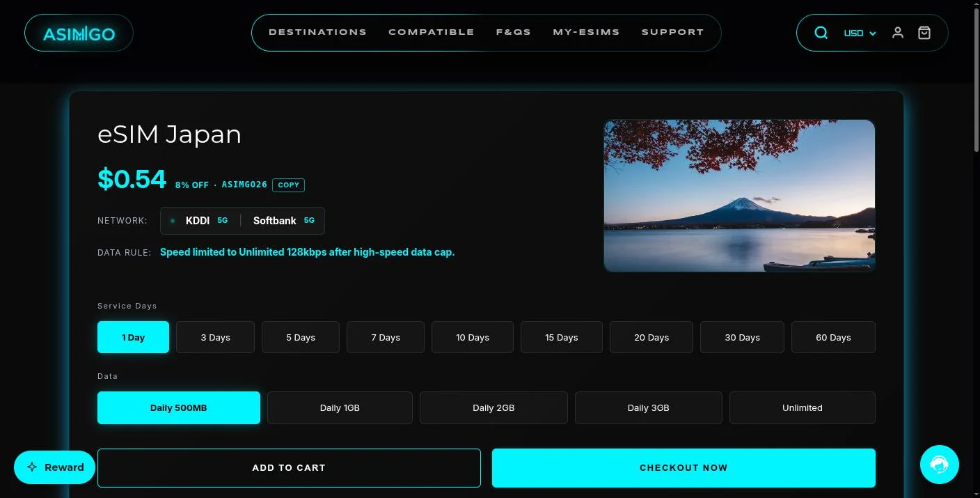Viewport: 980px width, 498px height.
Task: Open the Support menu item
Action: (673, 32)
